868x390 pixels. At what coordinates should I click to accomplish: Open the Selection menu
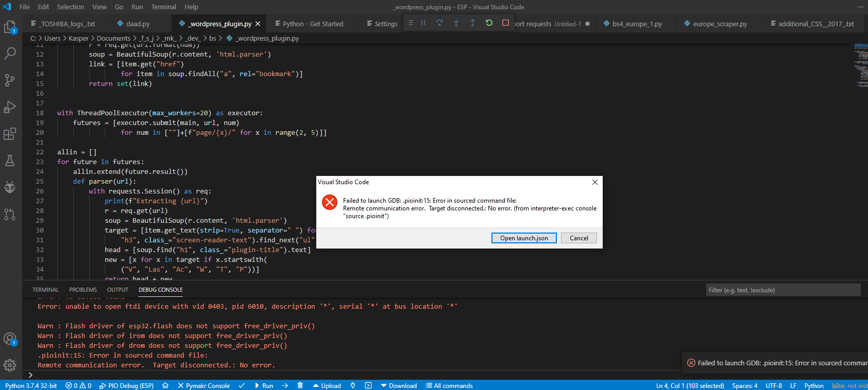pyautogui.click(x=71, y=7)
